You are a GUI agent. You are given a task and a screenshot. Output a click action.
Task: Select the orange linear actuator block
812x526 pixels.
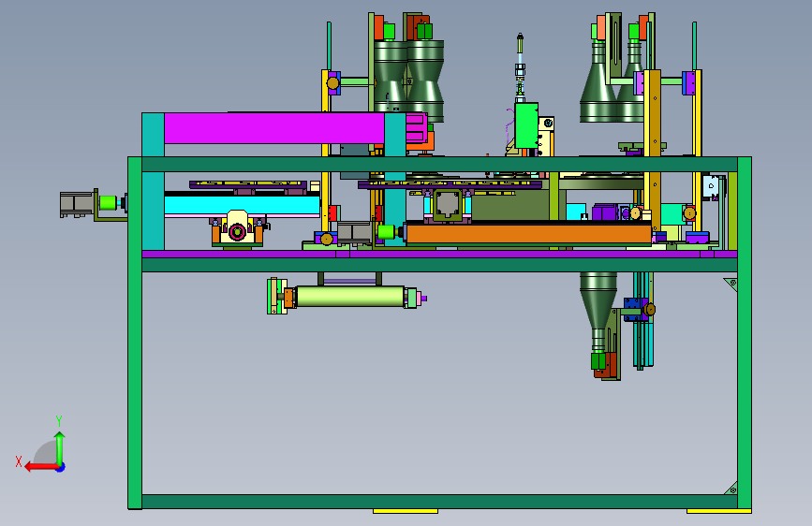[x=528, y=233]
